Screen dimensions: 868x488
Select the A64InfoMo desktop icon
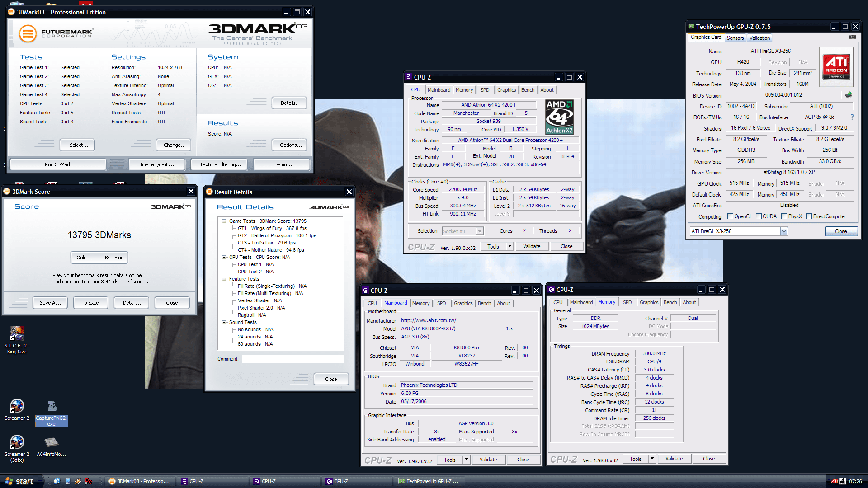(52, 447)
